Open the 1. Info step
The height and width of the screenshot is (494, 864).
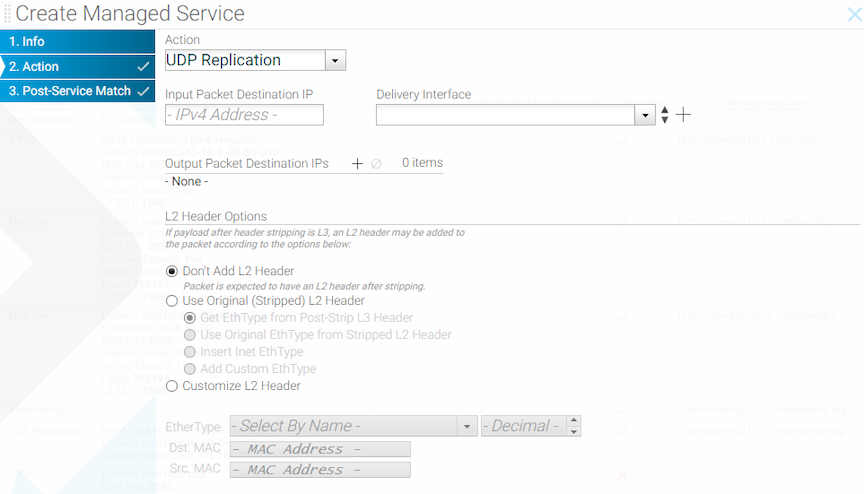(x=77, y=41)
